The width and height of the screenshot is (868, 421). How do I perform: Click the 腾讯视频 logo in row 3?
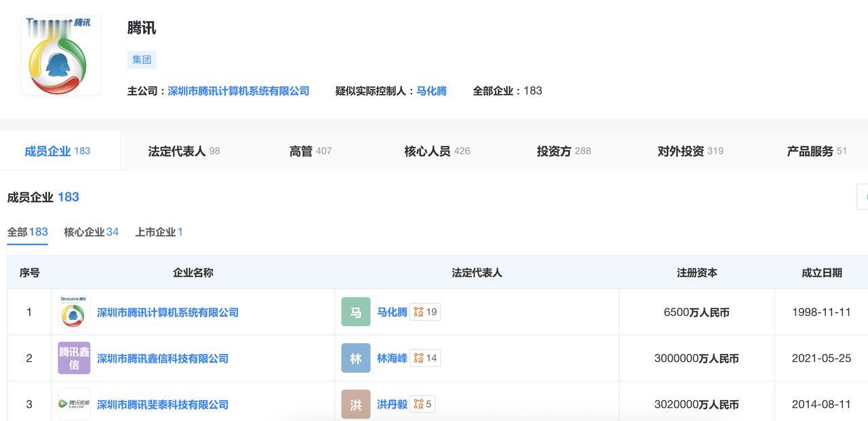tap(74, 404)
